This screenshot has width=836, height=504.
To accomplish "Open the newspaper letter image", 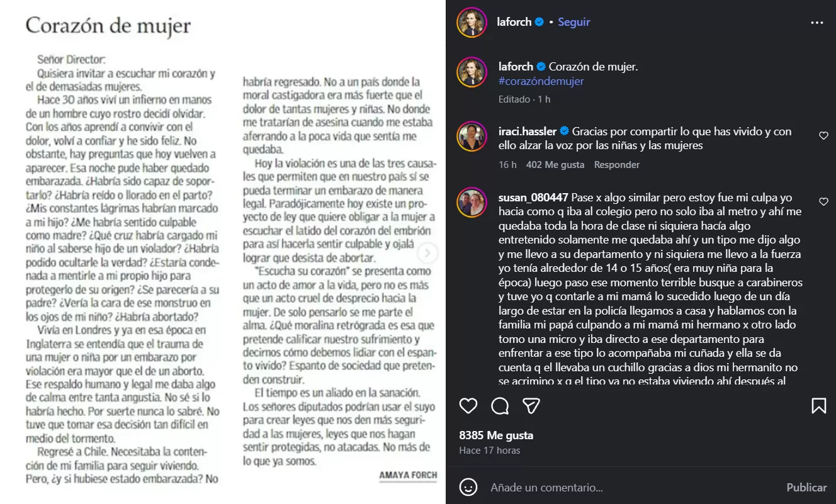I will (223, 252).
